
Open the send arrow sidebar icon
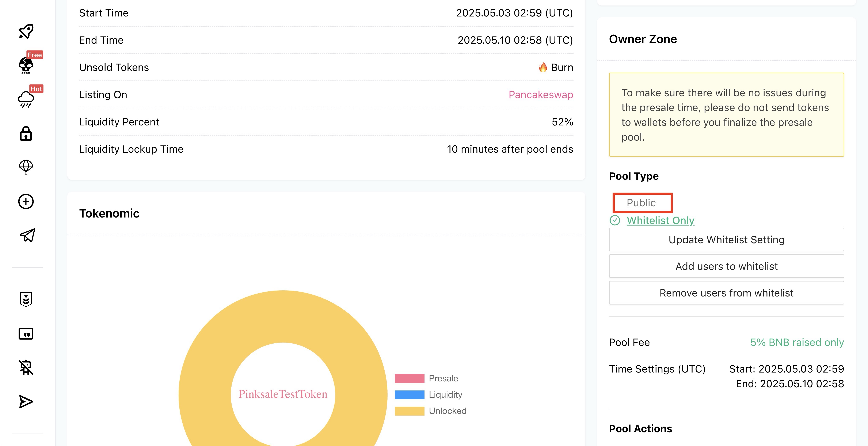point(26,401)
